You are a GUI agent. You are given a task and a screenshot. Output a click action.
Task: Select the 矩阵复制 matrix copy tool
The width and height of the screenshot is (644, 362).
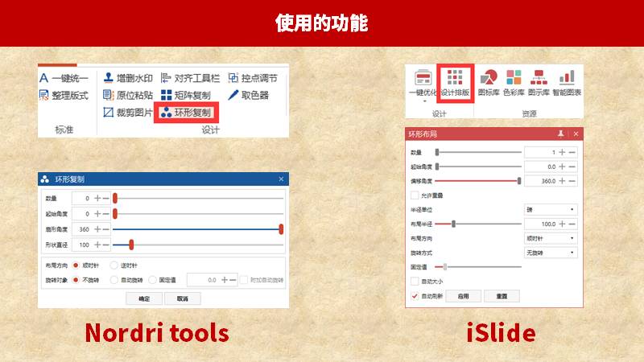186,95
